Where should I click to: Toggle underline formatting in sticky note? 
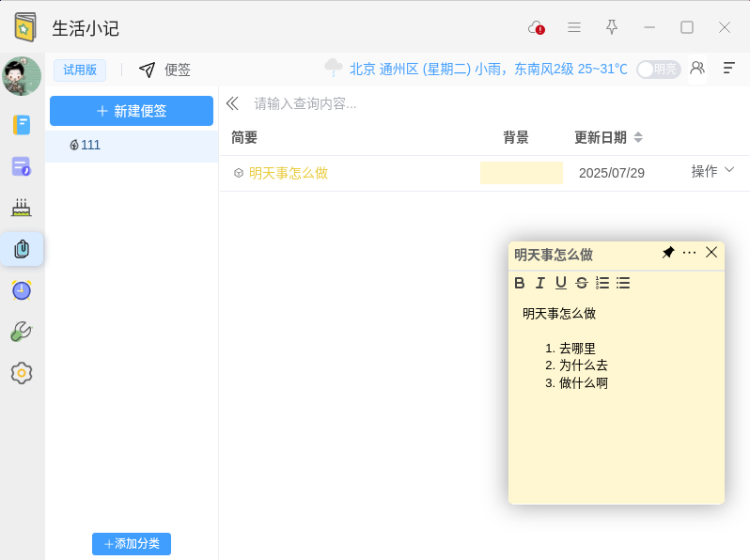561,283
